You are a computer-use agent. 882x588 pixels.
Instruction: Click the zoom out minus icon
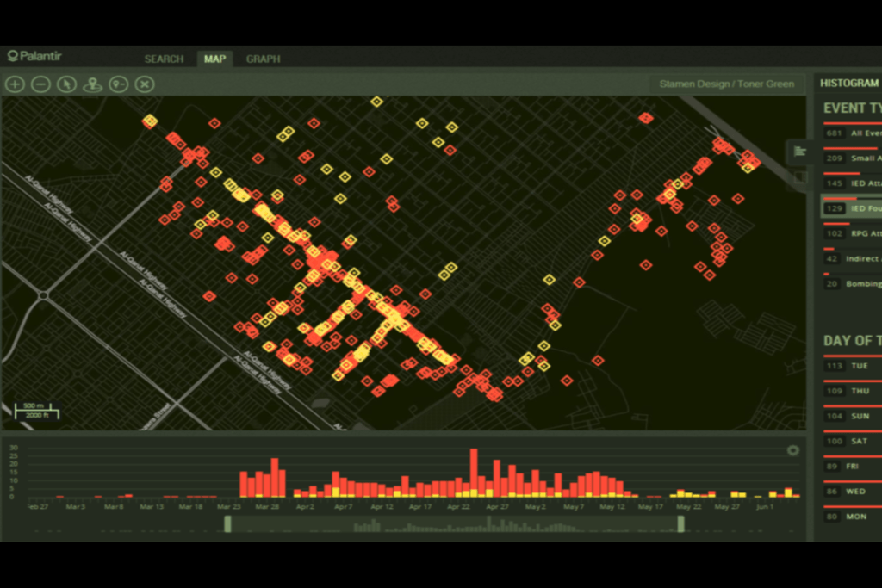pyautogui.click(x=40, y=84)
